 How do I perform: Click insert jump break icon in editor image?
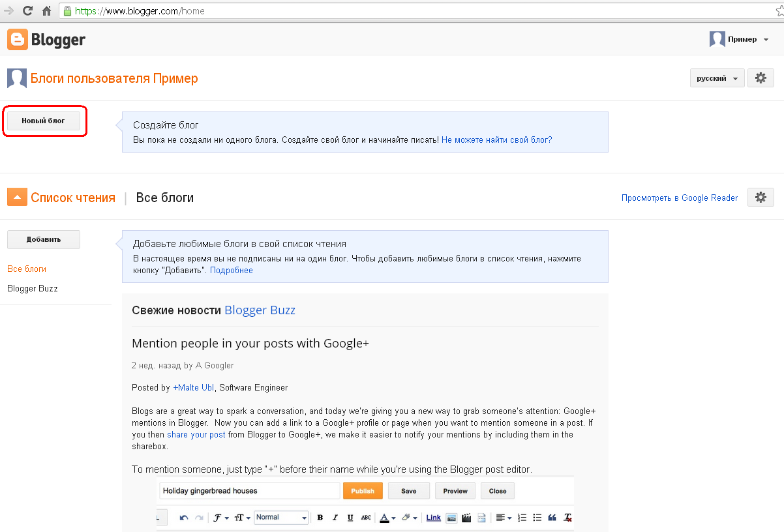point(481,518)
